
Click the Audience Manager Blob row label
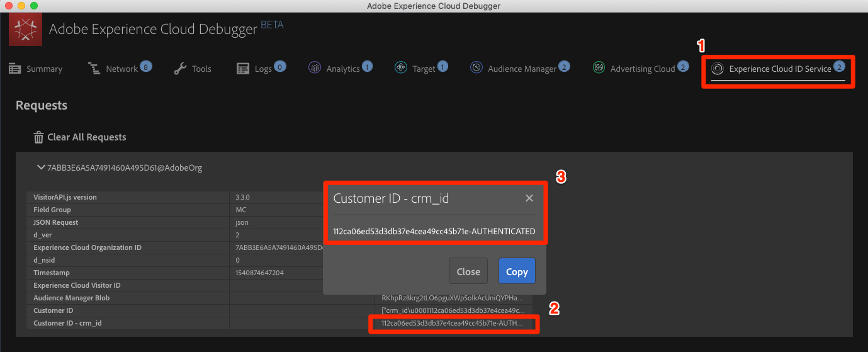click(x=71, y=298)
